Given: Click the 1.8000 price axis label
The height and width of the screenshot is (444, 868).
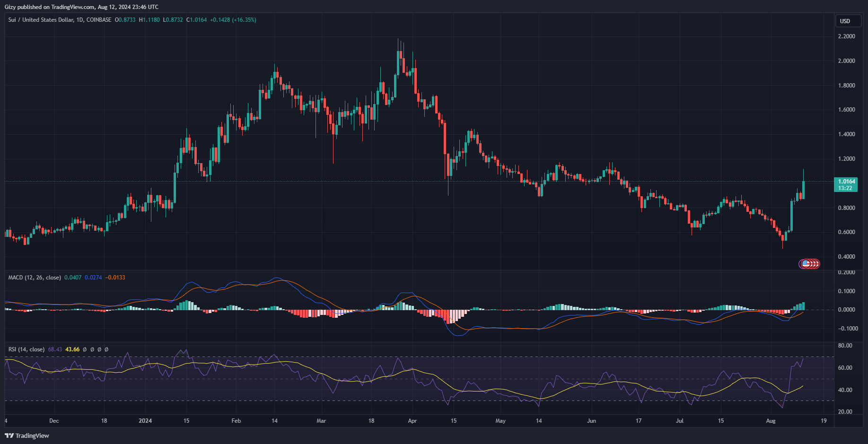Looking at the screenshot, I should coord(847,86).
